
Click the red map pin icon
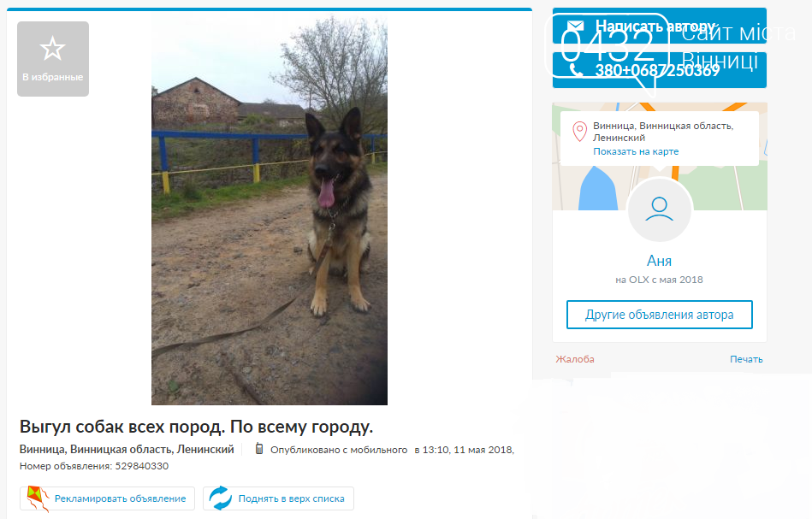pos(579,132)
